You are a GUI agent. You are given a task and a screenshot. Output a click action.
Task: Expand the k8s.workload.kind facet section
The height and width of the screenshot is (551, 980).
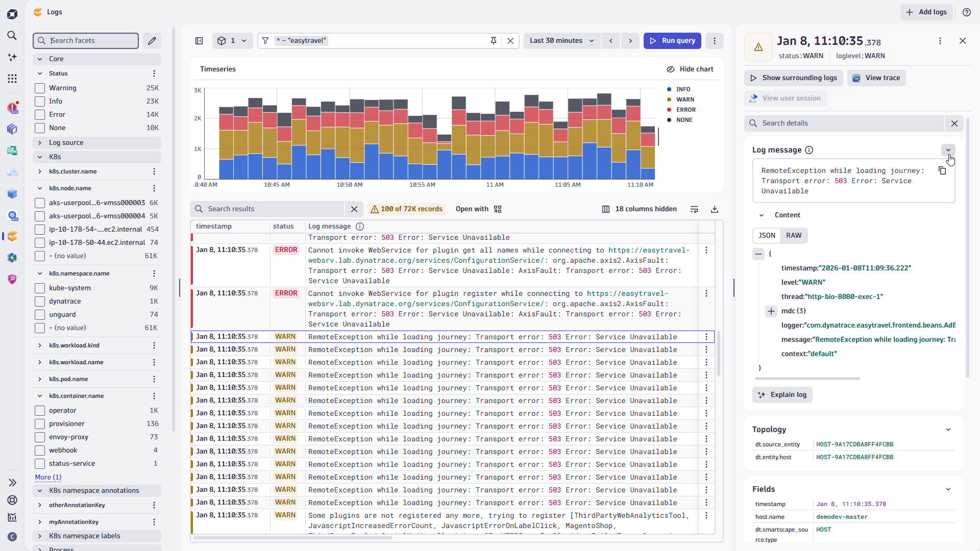tap(40, 345)
